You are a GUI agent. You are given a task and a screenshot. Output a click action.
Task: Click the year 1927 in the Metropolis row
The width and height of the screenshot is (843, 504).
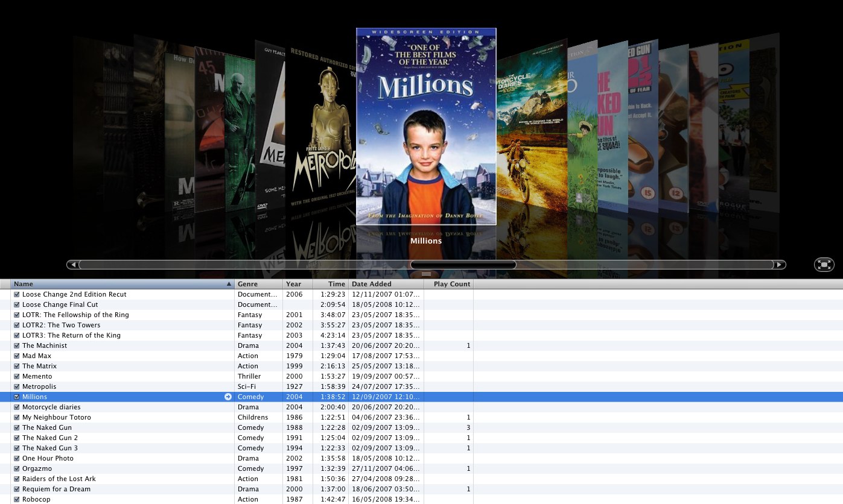pyautogui.click(x=294, y=386)
